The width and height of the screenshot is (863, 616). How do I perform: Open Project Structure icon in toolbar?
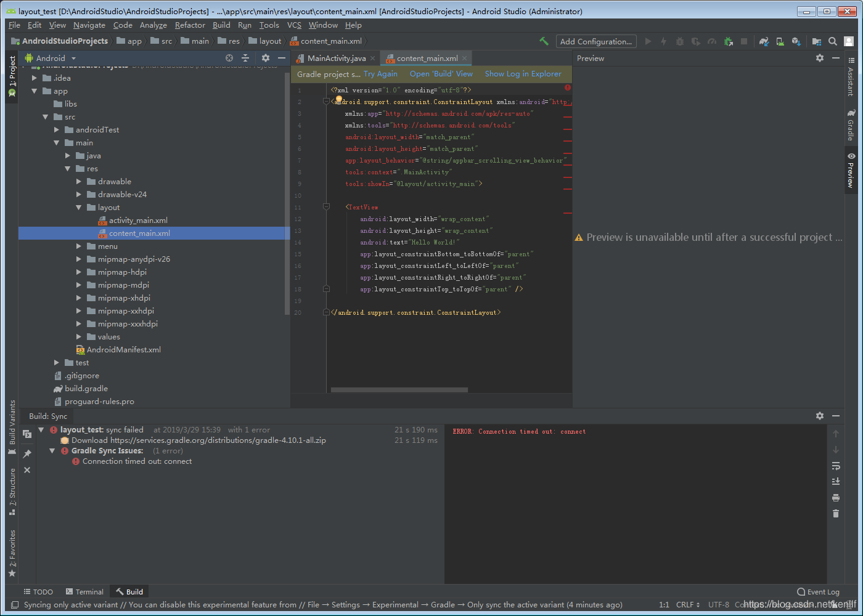tap(817, 41)
